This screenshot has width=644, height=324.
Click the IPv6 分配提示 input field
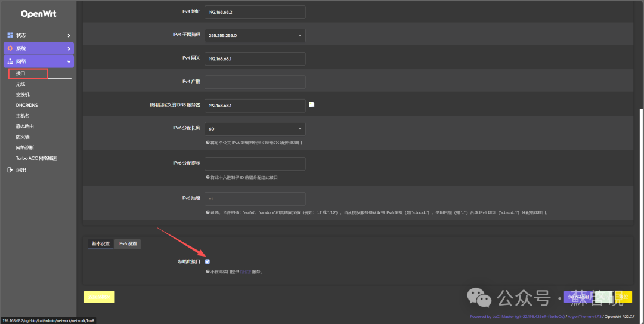[x=255, y=163]
